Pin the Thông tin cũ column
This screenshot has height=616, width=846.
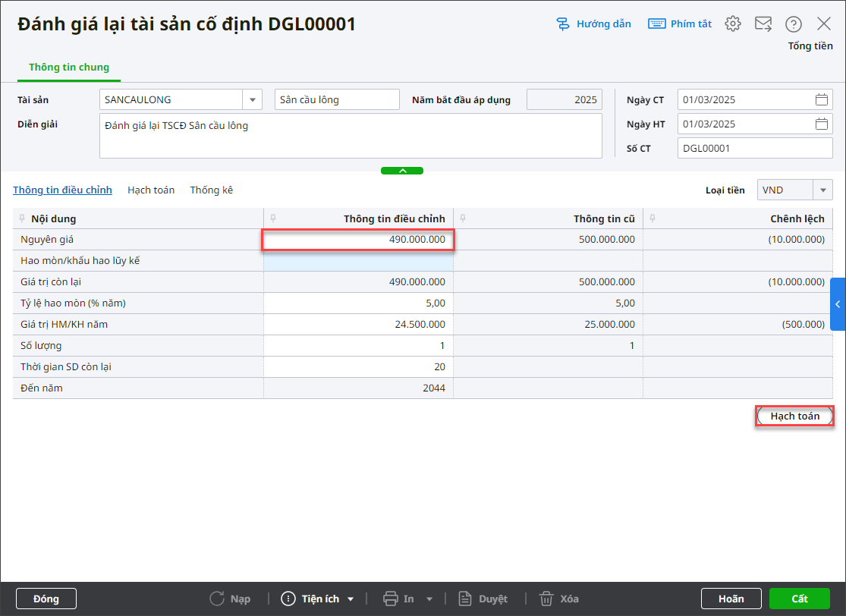(463, 219)
